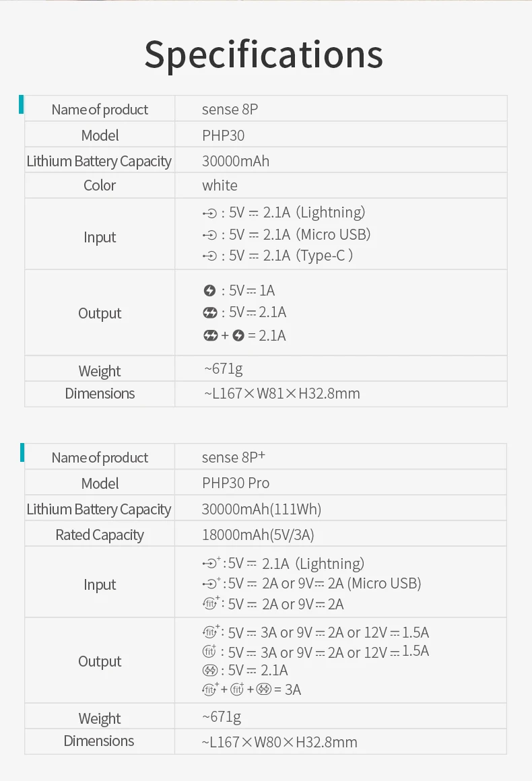Screen dimensions: 532x781
Task: Click the 30000mAh(111Wh) capacity value
Action: click(261, 509)
